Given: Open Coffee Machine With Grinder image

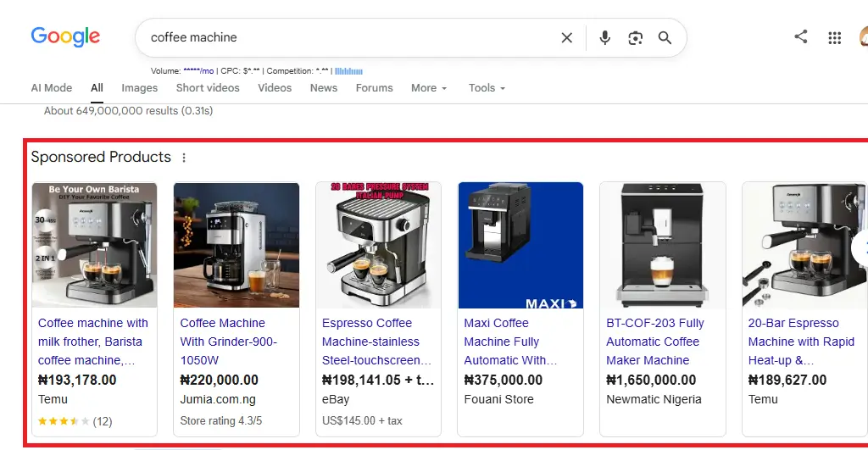Looking at the screenshot, I should coord(236,245).
